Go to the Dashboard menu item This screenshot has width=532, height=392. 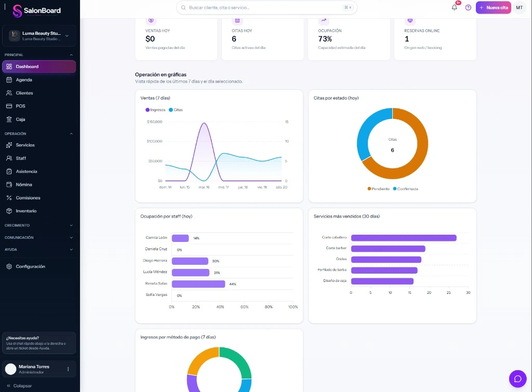[x=39, y=66]
